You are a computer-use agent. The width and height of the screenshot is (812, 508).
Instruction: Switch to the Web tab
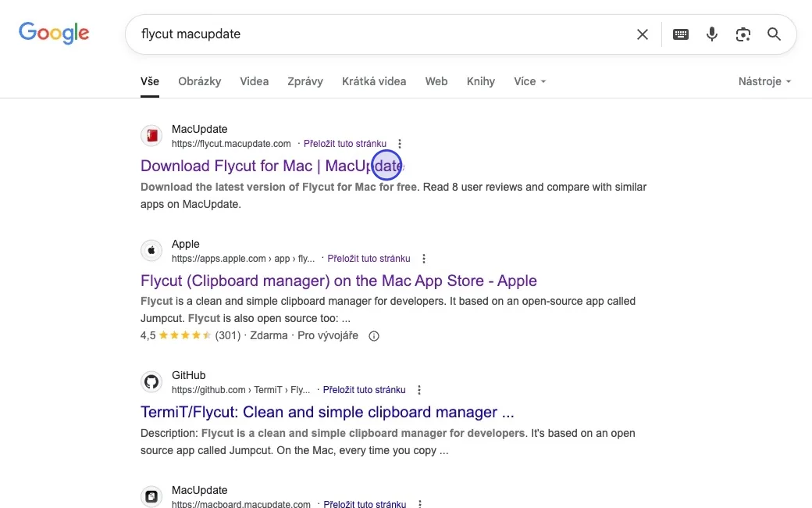click(436, 81)
